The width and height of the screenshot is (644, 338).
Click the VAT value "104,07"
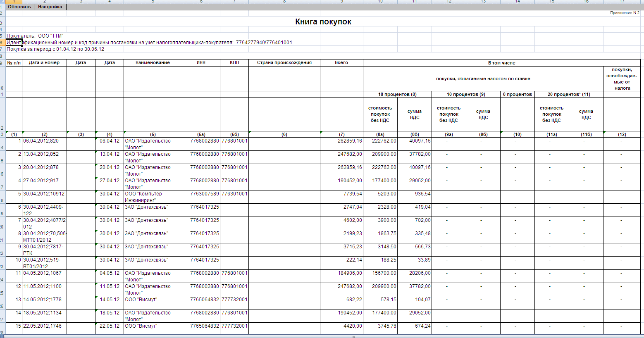click(x=414, y=303)
